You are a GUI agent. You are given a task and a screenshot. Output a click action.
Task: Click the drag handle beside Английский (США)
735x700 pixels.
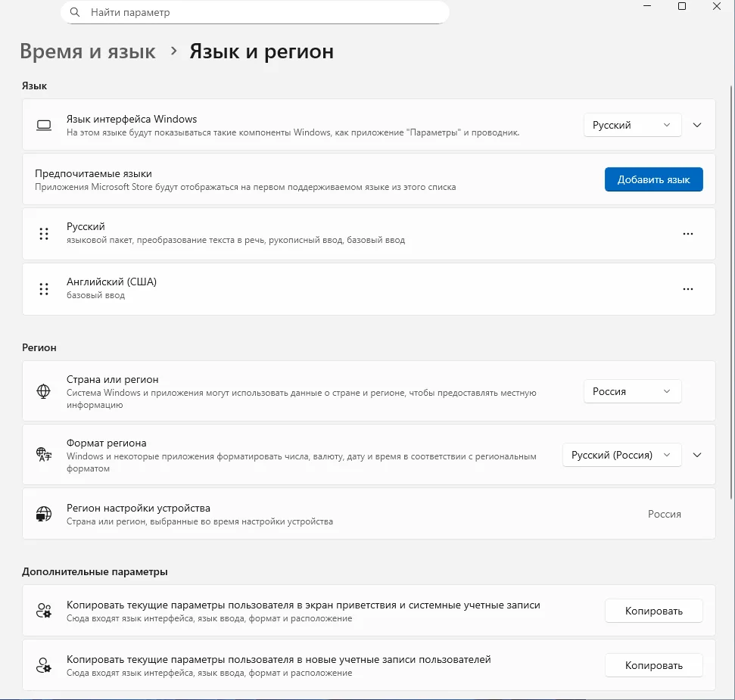(x=44, y=288)
